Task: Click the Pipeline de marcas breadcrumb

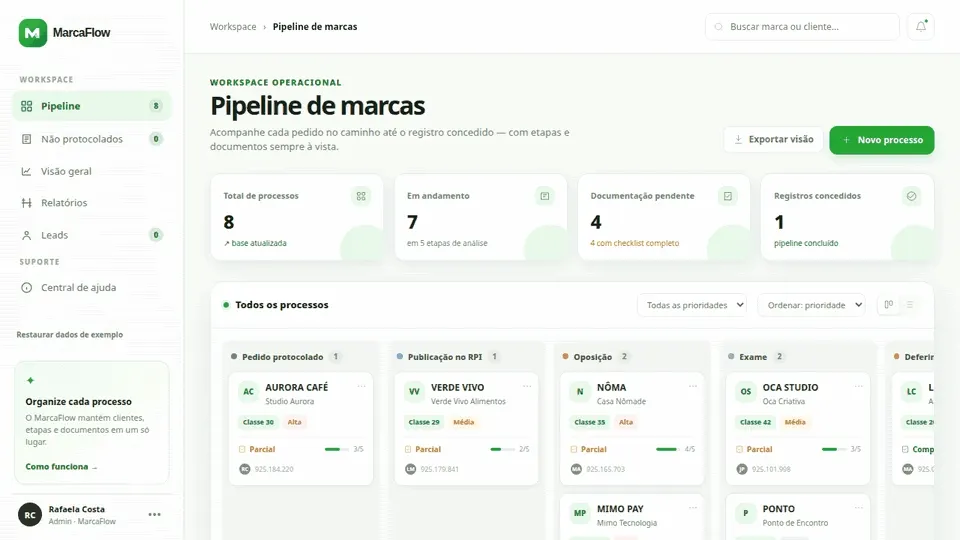Action: coord(315,27)
